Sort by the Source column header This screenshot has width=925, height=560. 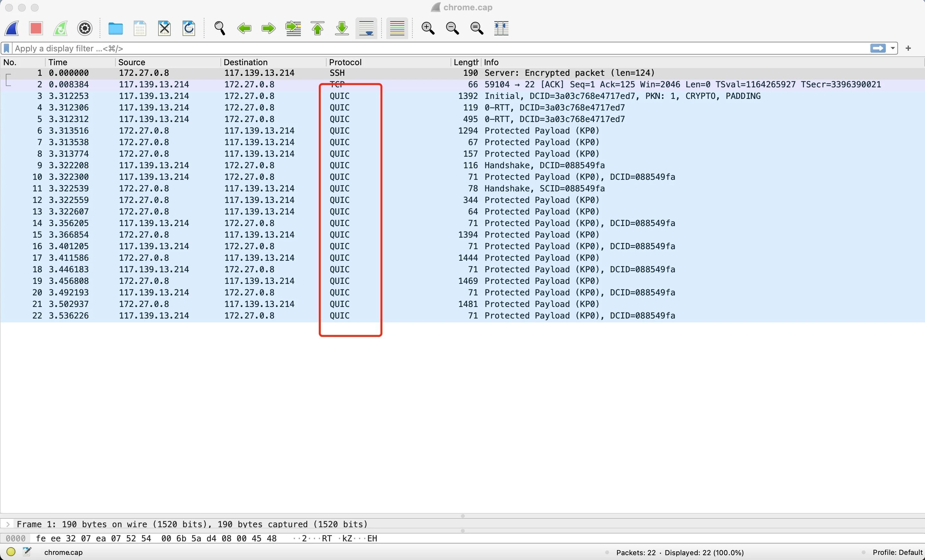(x=131, y=62)
